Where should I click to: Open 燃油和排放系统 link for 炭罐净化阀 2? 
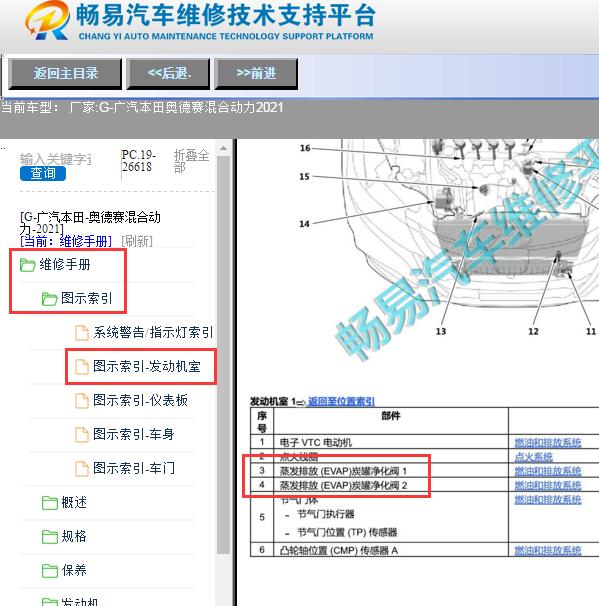(548, 485)
